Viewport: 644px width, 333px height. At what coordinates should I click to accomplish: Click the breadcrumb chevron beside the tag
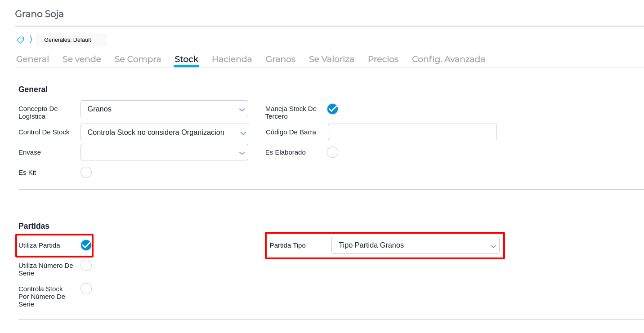pos(31,40)
